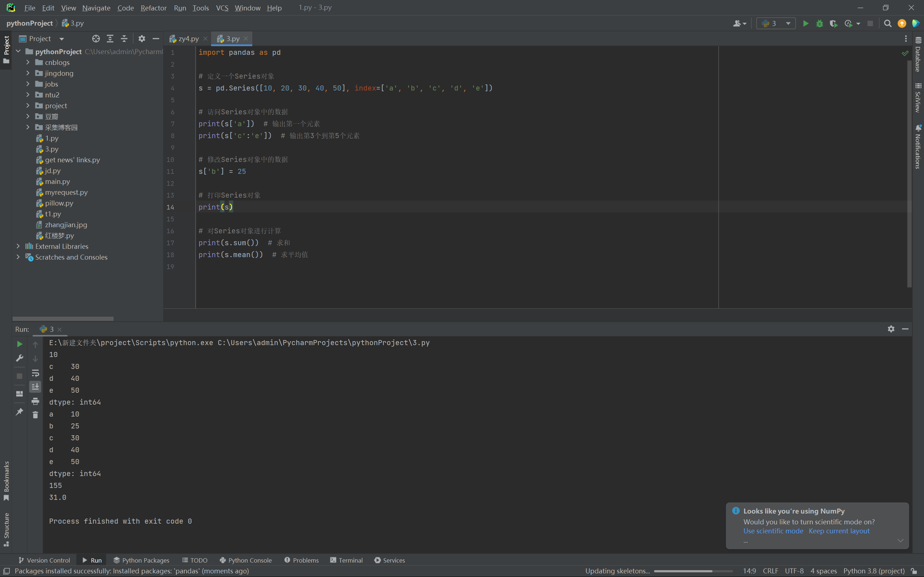Click Rerun arrow in the Run panel
The width and height of the screenshot is (924, 577).
point(19,344)
